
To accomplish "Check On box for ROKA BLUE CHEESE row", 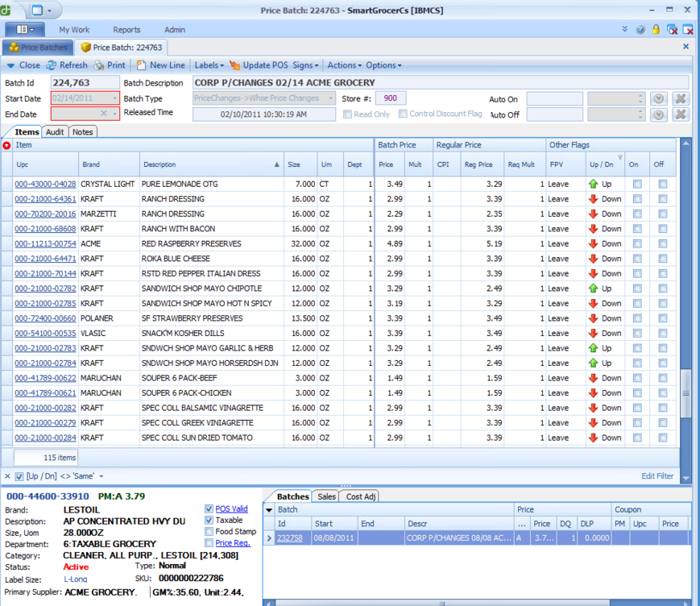I will [637, 259].
